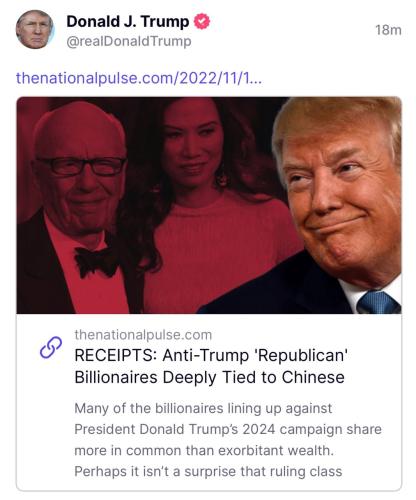The image size is (416, 500).
Task: Click the black bow tie in preview photo
Action: point(96,261)
